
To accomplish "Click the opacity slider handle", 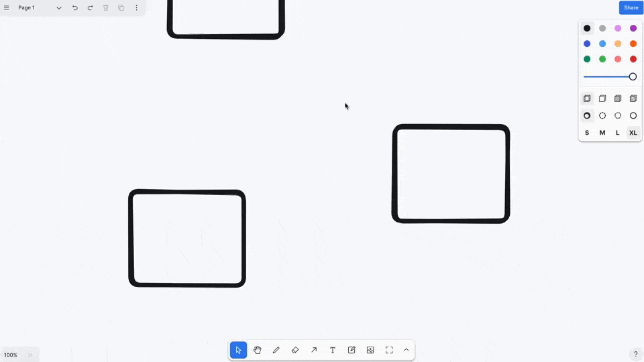I will point(633,76).
